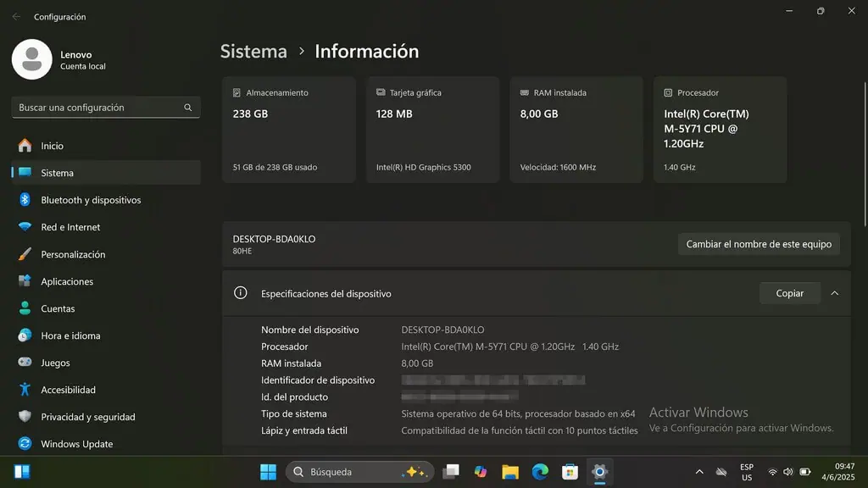Click the Bluetooth icon in the sidebar
This screenshot has width=868, height=488.
pos(25,199)
